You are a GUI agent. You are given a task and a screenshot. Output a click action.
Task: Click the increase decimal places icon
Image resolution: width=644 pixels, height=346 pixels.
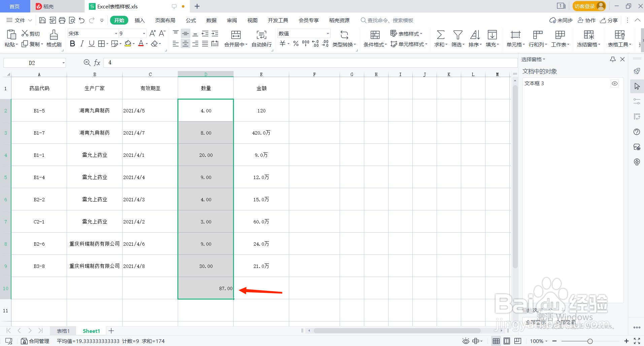pos(315,44)
